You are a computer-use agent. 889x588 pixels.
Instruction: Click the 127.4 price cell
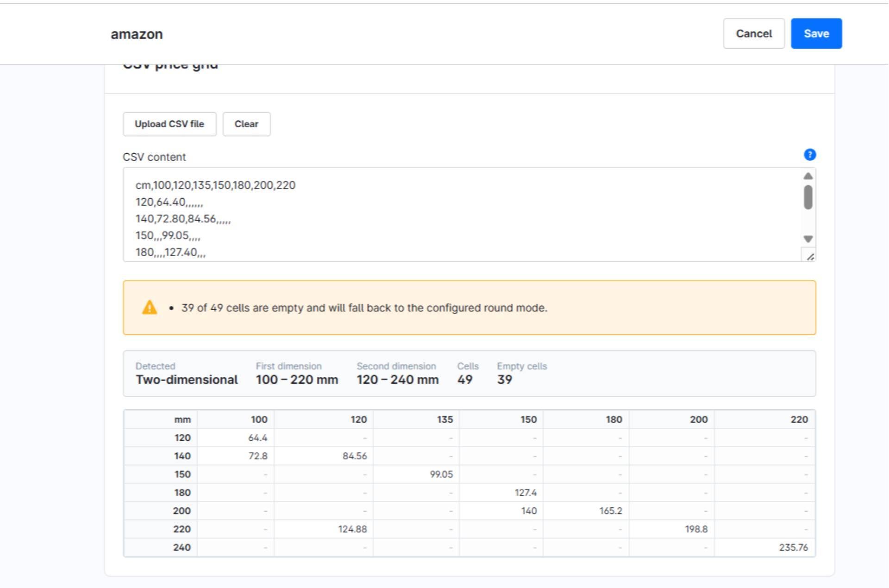501,493
